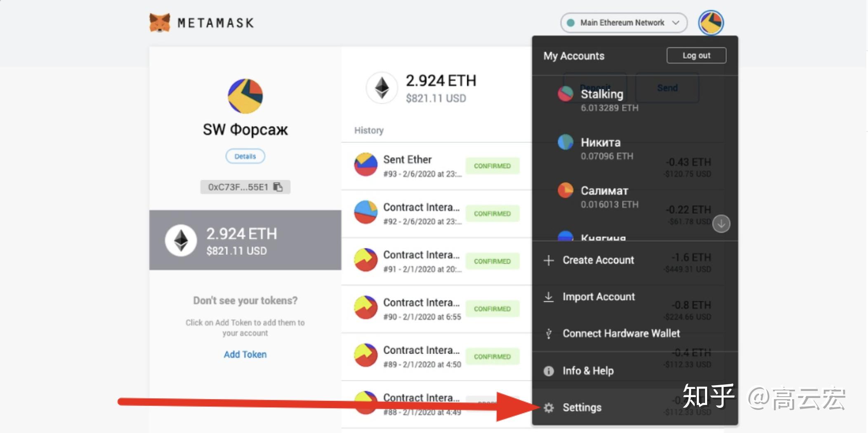
Task: Click the Ethereum logo beside main balance
Action: coord(382,88)
